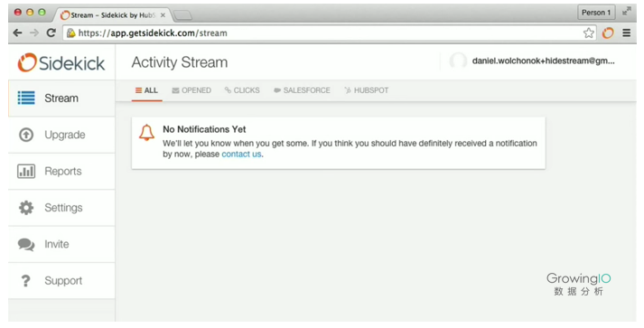Click the No Notifications Yet title
The height and width of the screenshot is (328, 644).
pyautogui.click(x=204, y=129)
